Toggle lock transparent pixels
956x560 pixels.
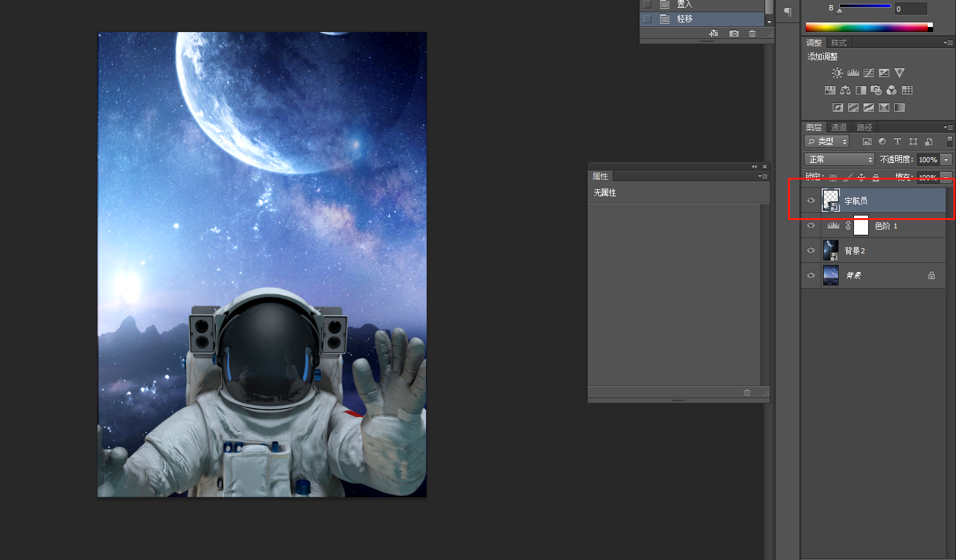click(x=833, y=177)
